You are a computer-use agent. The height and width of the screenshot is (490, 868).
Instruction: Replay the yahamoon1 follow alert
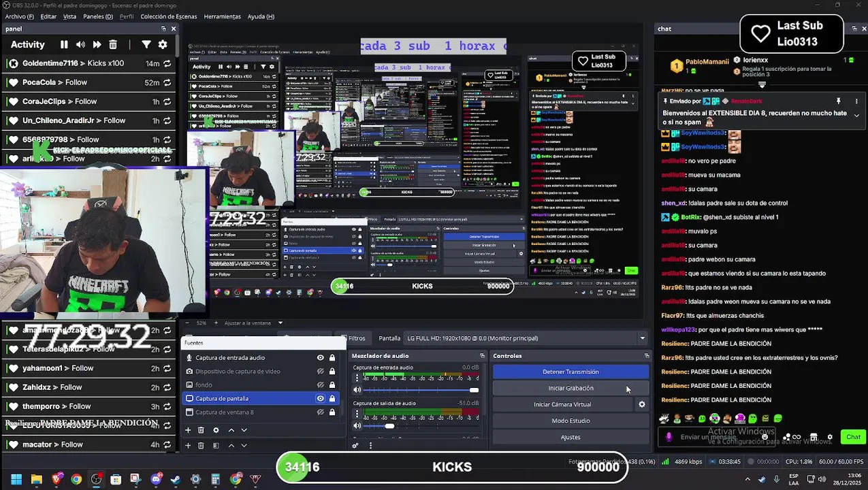coord(167,368)
